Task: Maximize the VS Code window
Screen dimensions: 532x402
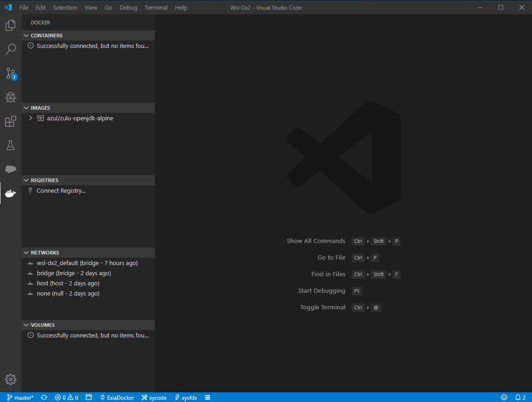Action: [x=501, y=7]
